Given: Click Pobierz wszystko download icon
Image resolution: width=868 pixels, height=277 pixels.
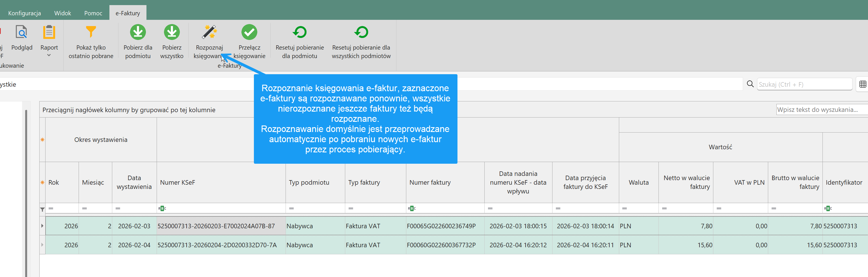Looking at the screenshot, I should 172,33.
